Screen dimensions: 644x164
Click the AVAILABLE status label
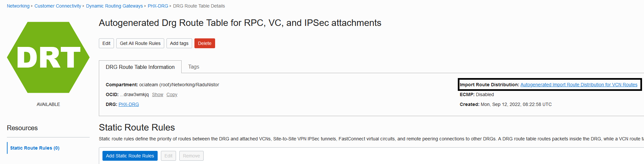48,104
